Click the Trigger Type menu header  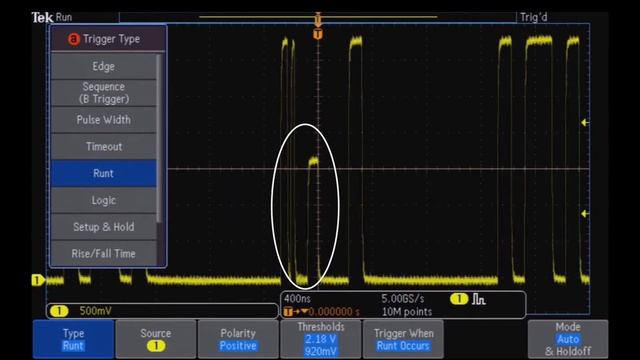coord(108,39)
